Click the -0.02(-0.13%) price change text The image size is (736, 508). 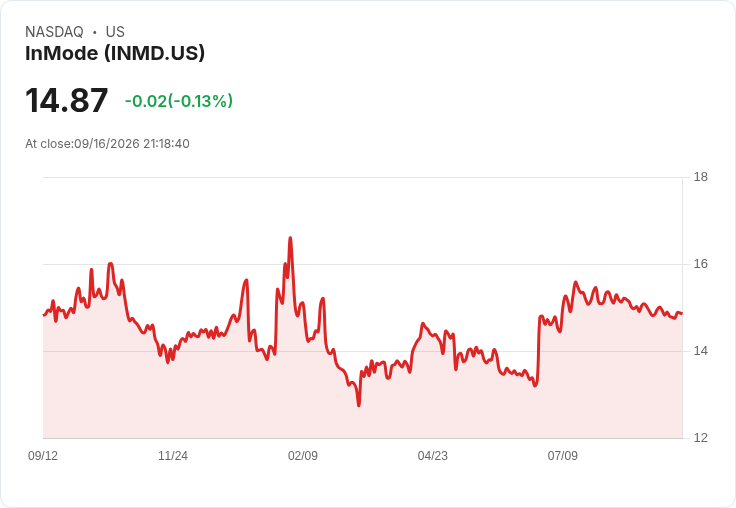click(x=179, y=101)
